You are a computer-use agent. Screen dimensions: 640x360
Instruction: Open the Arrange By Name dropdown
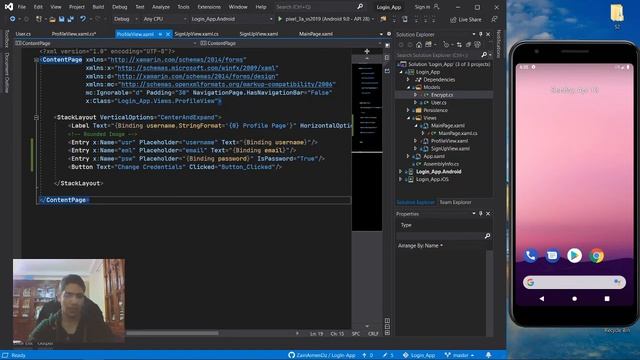pos(420,246)
